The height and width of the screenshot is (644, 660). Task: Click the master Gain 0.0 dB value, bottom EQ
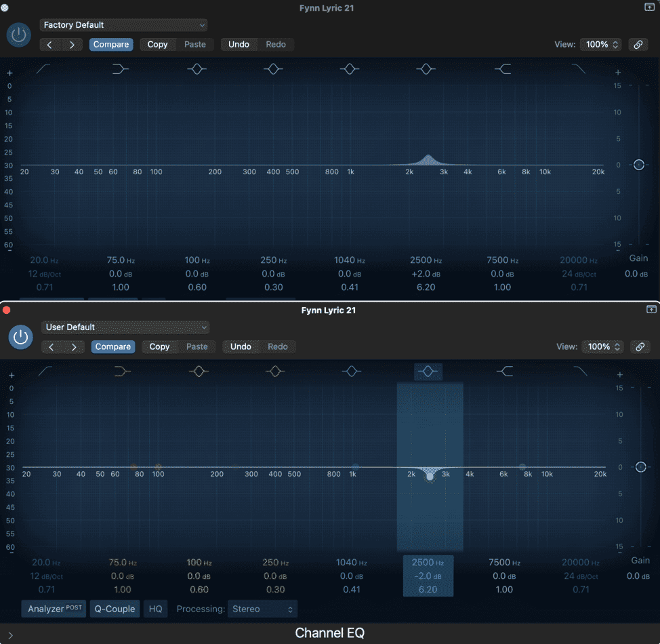click(638, 576)
